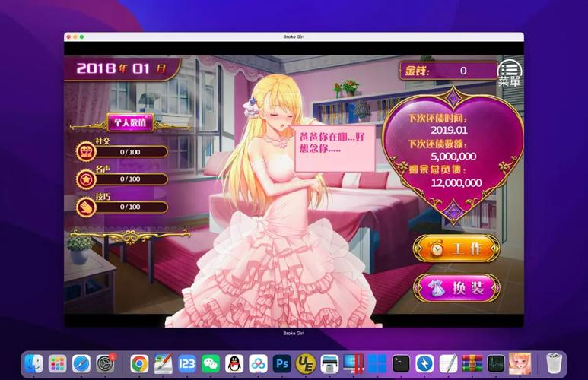This screenshot has height=380, width=588.
Task: Click the orange 工作 button
Action: click(456, 249)
